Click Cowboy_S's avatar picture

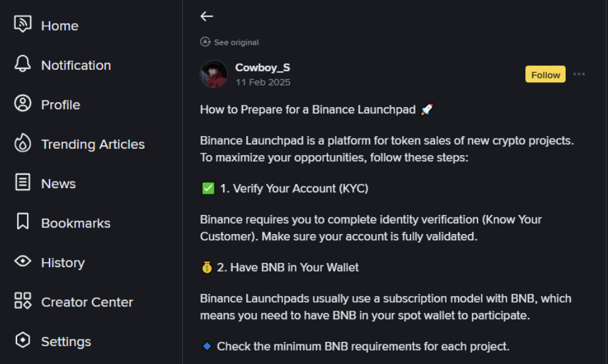pyautogui.click(x=213, y=74)
